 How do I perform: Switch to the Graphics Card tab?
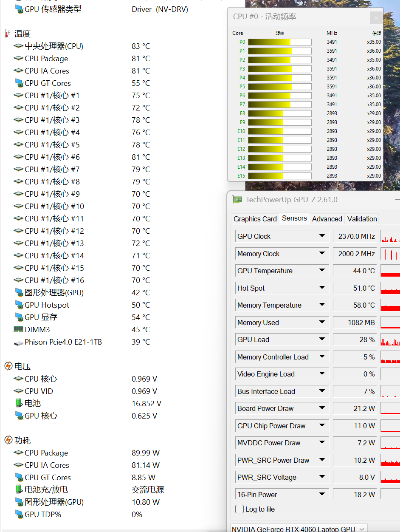point(255,219)
